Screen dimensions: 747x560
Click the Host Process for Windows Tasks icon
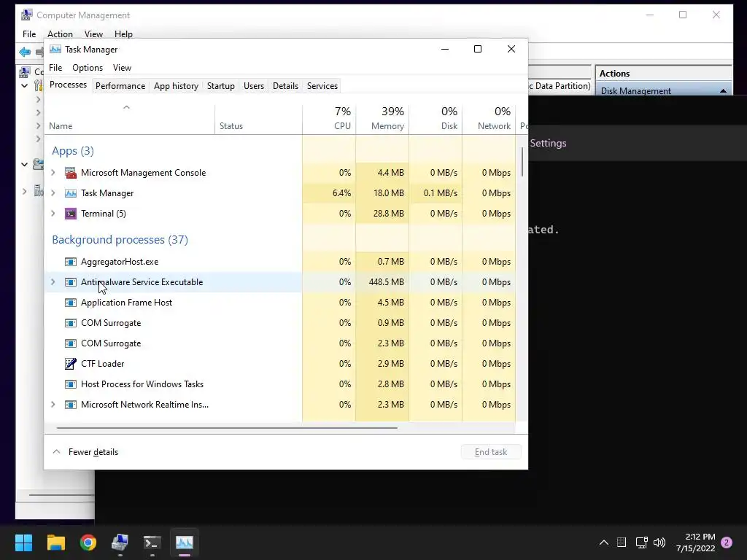coord(71,384)
